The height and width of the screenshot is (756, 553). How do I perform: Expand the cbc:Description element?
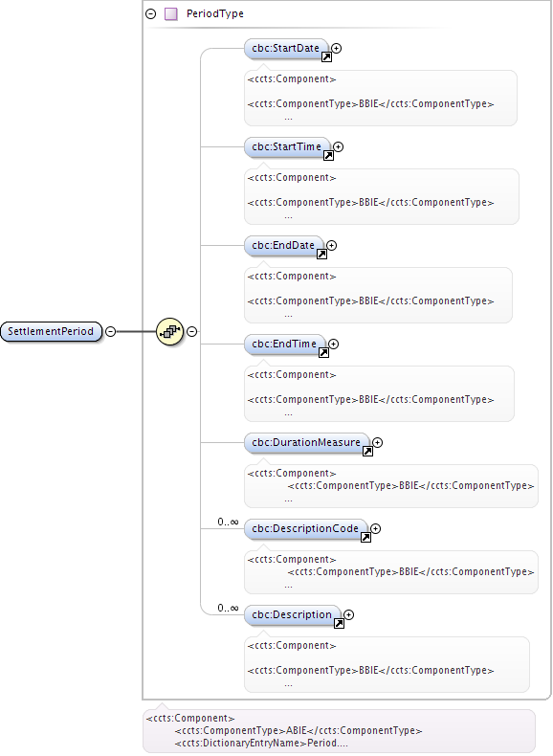click(x=349, y=614)
